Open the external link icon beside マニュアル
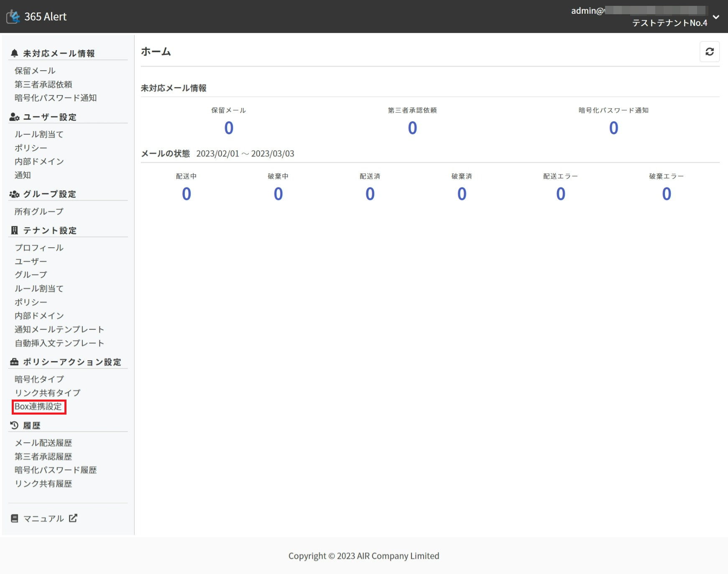 73,518
